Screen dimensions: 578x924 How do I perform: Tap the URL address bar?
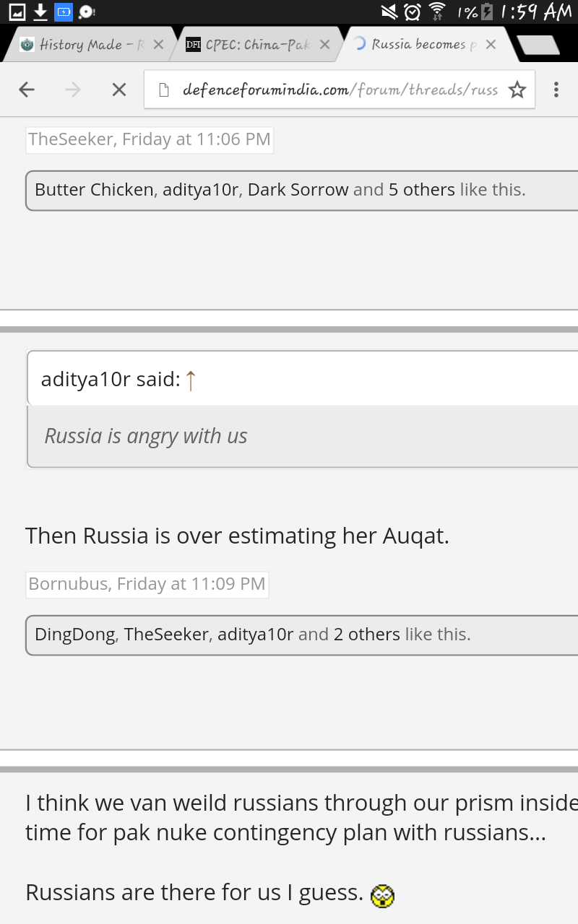coord(340,90)
